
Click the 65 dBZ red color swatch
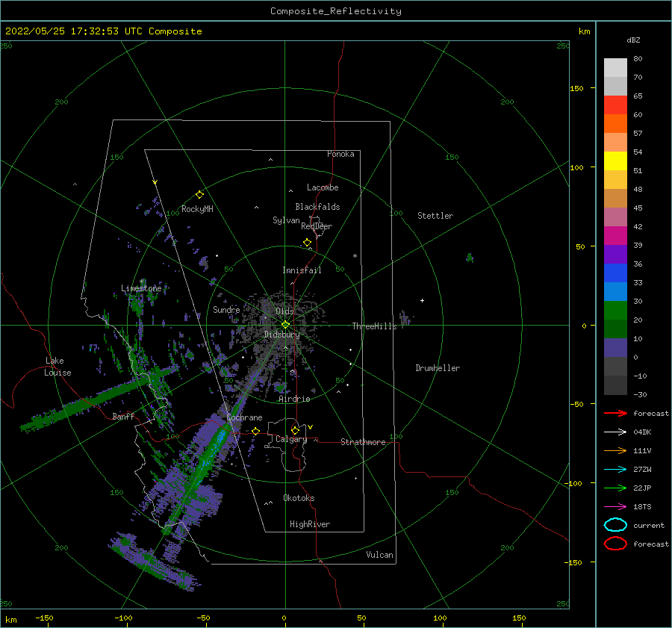pos(615,105)
